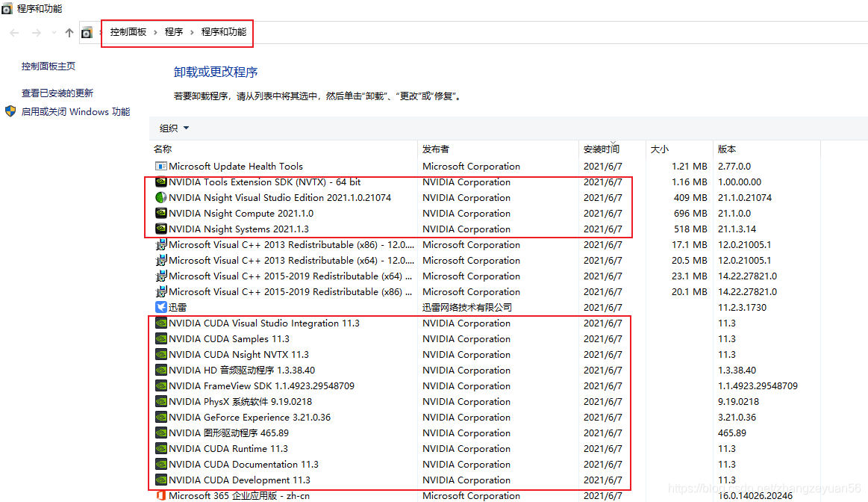Click version 16.0.14026.20246 cell

pos(755,496)
